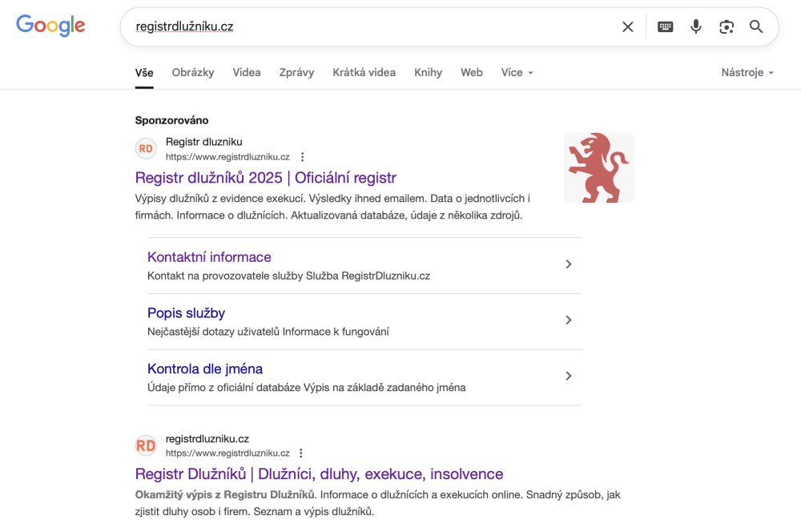Open 'Registr dlužníků 2025 | Oficiální registr' link
The width and height of the screenshot is (801, 532).
266,178
